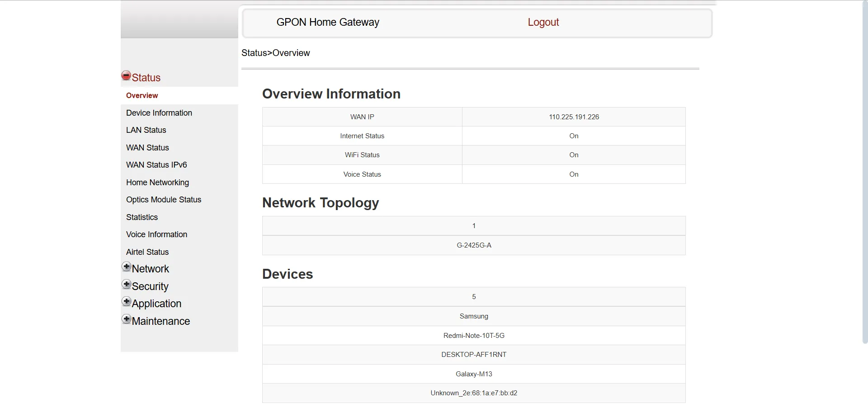
Task: Click the Logout link
Action: [543, 22]
